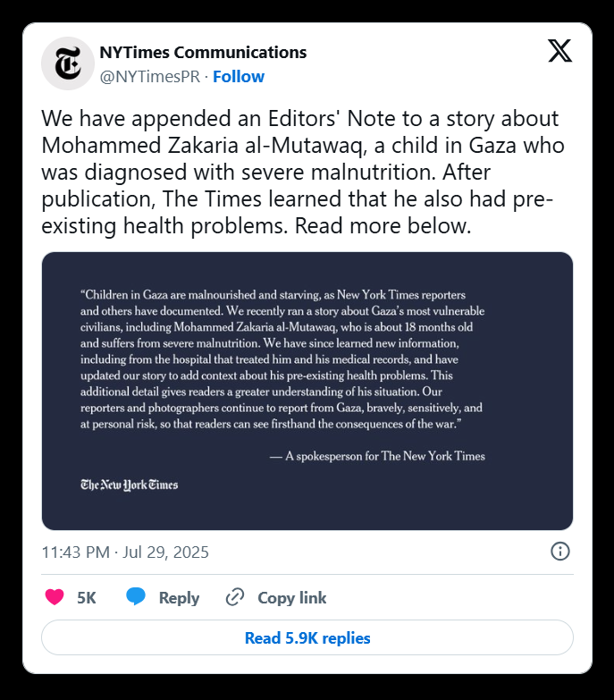Click the quoted statement paragraph in image
Screen dimensions: 614x700
point(282,359)
